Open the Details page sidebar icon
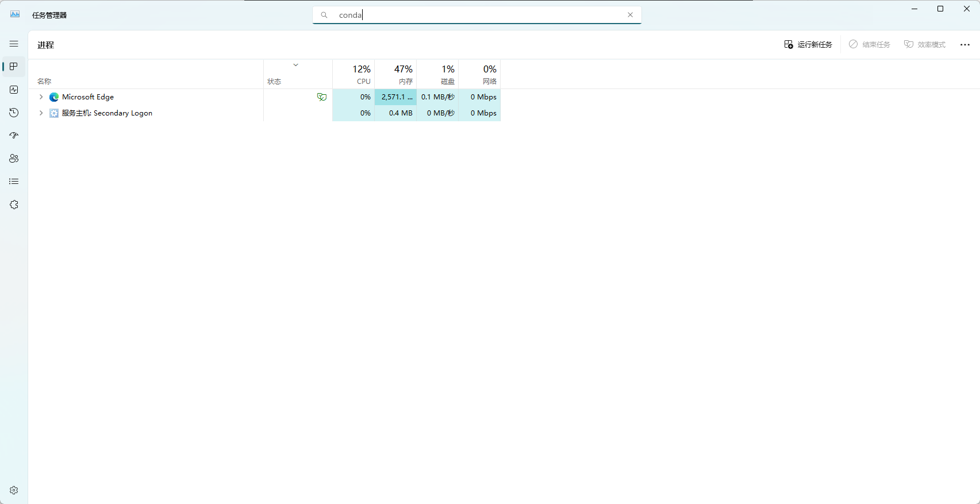This screenshot has width=980, height=504. pos(14,182)
